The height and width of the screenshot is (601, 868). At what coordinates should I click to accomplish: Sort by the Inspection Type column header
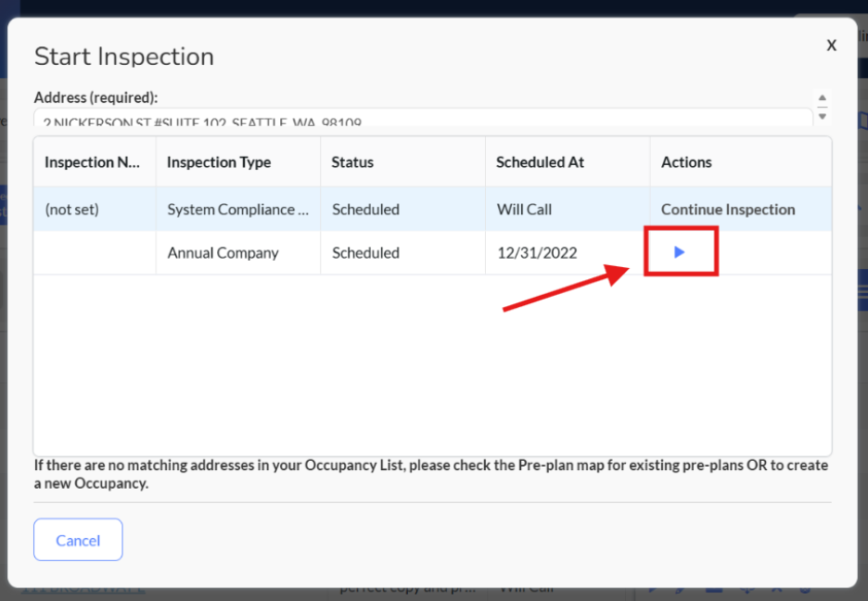click(219, 162)
